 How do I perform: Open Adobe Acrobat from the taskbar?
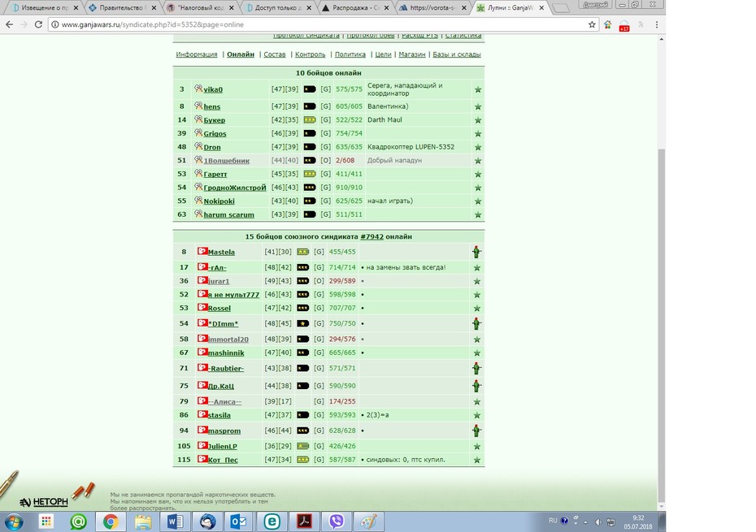coord(304,521)
